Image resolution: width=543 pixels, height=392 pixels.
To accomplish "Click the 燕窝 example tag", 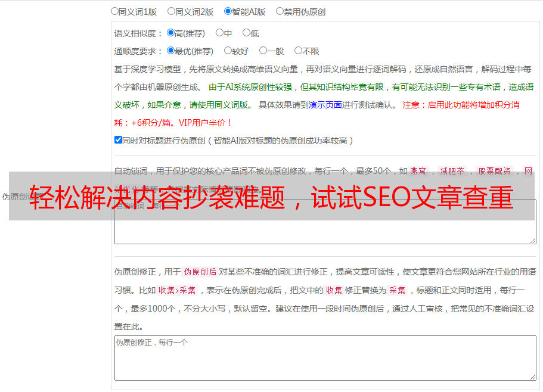I will click(418, 171).
